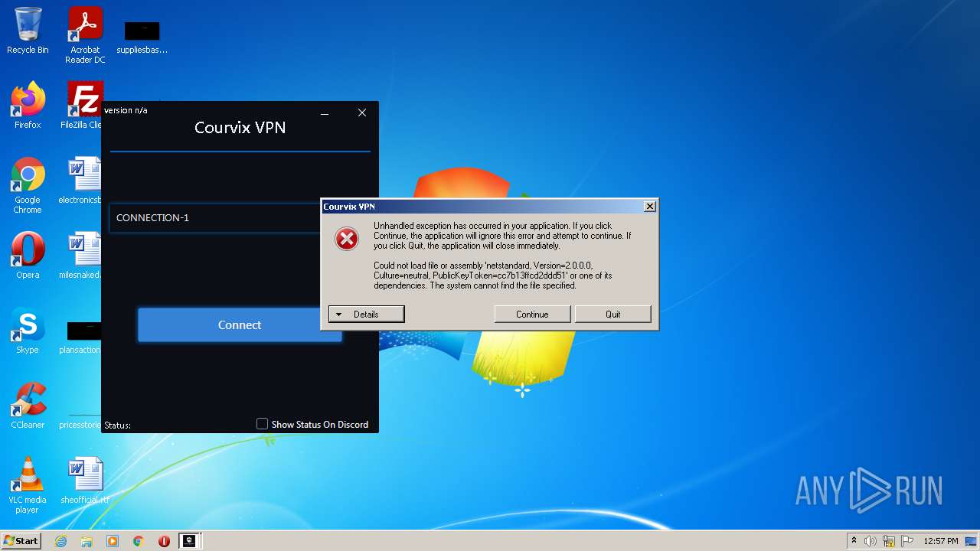Click the 'Could not load file' error message
Image resolution: width=980 pixels, height=551 pixels.
(x=493, y=275)
